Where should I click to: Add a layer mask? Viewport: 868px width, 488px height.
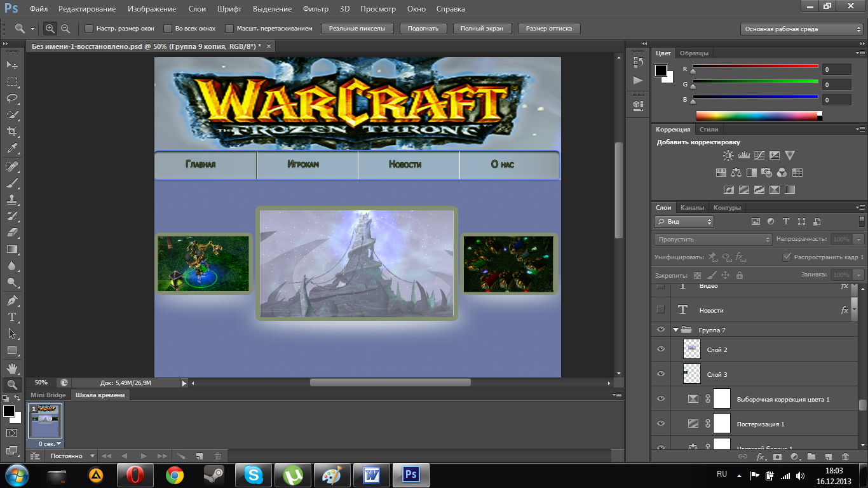[x=777, y=456]
